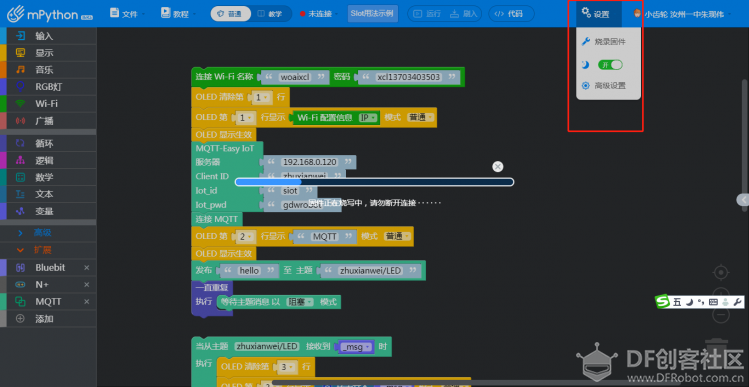749x387 pixels.
Task: Open the Bluebit extension category
Action: click(48, 268)
